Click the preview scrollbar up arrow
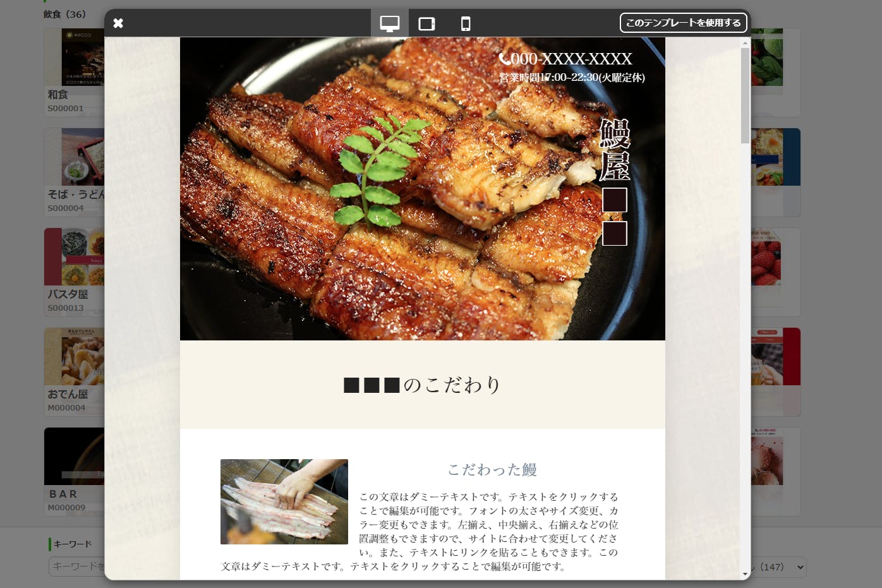Screen dimensions: 882x588 pos(745,43)
